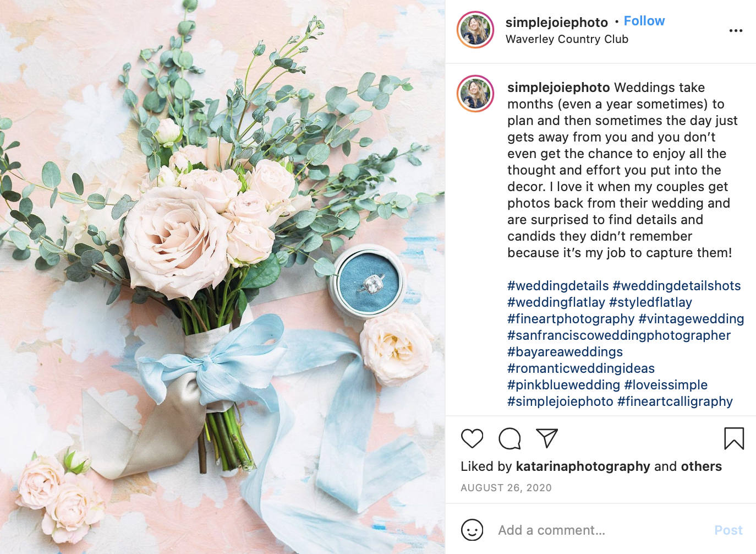756x554 pixels.
Task: Follow simplejoiephoto
Action: click(x=644, y=21)
